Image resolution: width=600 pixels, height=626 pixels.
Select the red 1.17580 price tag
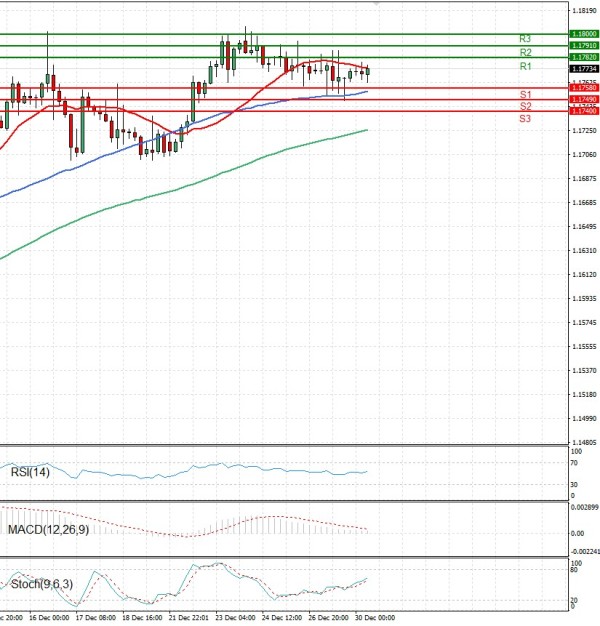pos(583,89)
